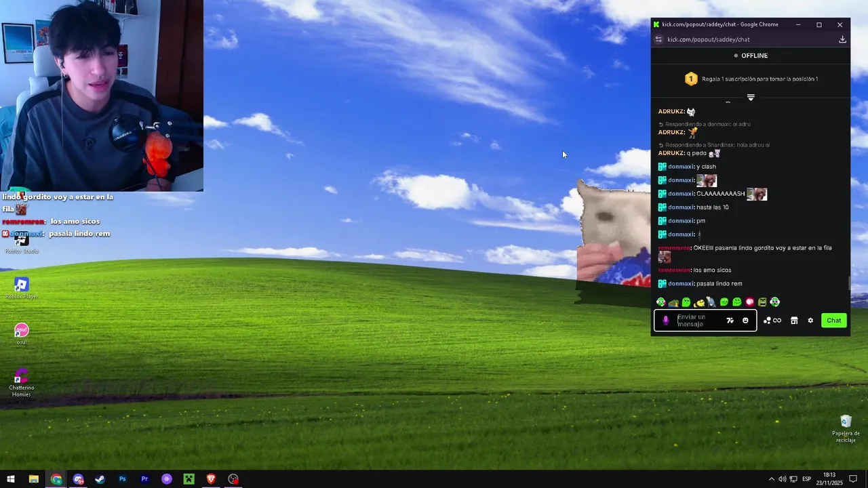Launch Photoshop from the taskbar
Viewport: 868px width, 488px height.
pyautogui.click(x=122, y=479)
